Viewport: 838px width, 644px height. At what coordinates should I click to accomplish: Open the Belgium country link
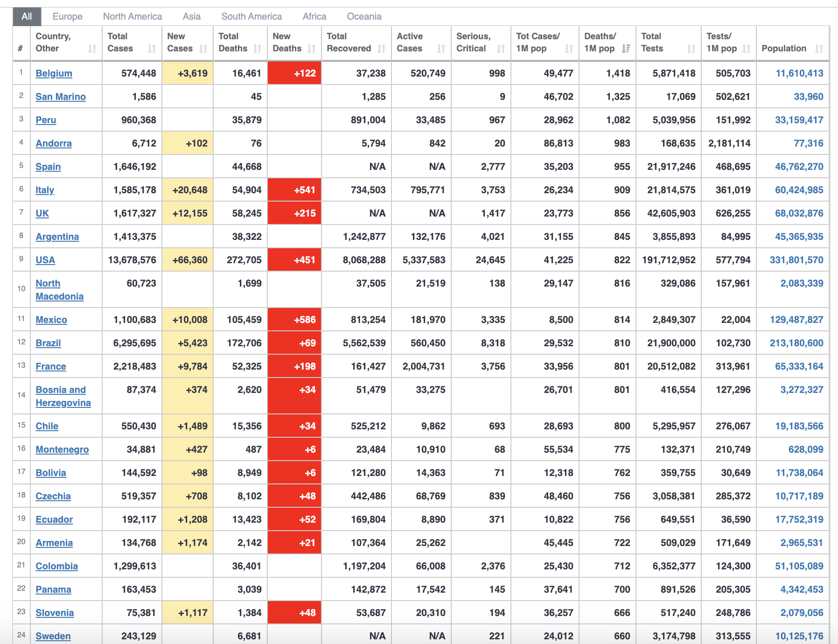tap(54, 73)
